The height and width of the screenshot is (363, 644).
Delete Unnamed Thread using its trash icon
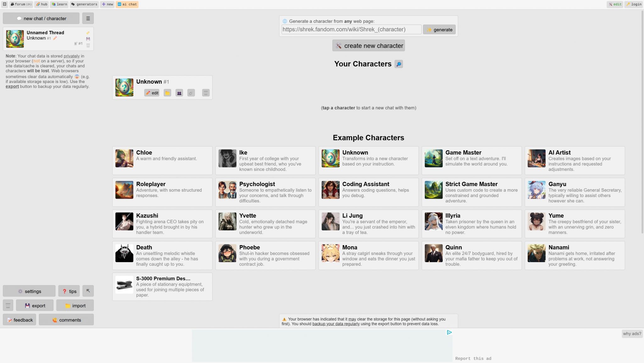point(88,46)
